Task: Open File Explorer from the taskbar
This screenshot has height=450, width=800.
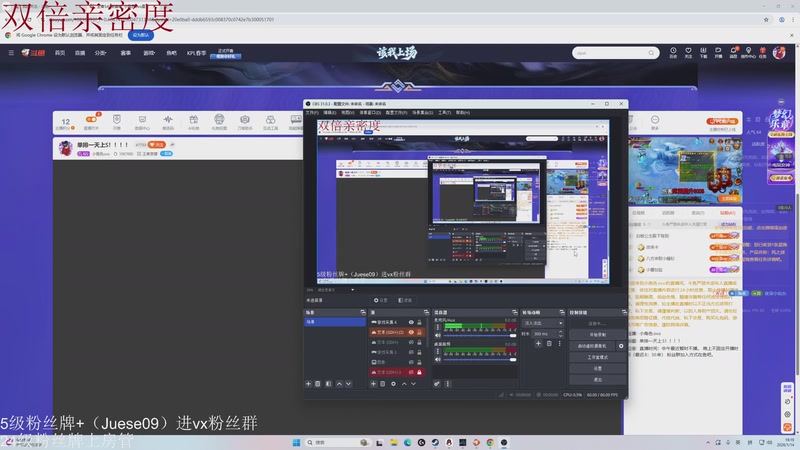Action: pos(393,442)
